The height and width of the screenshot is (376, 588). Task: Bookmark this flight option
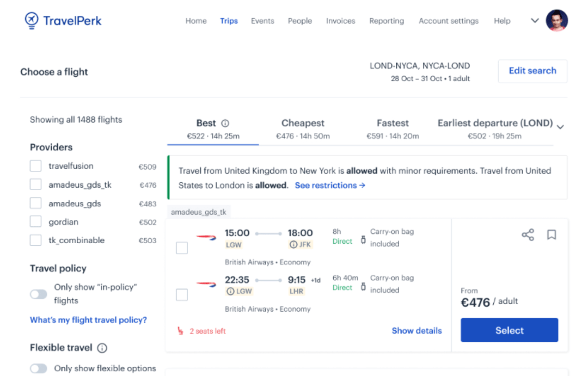click(x=551, y=235)
